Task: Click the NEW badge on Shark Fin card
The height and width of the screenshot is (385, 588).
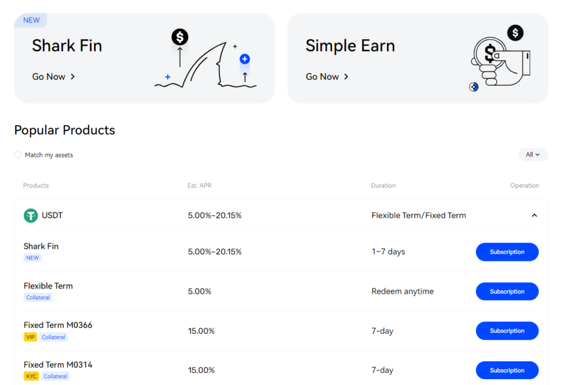Action: click(x=32, y=20)
